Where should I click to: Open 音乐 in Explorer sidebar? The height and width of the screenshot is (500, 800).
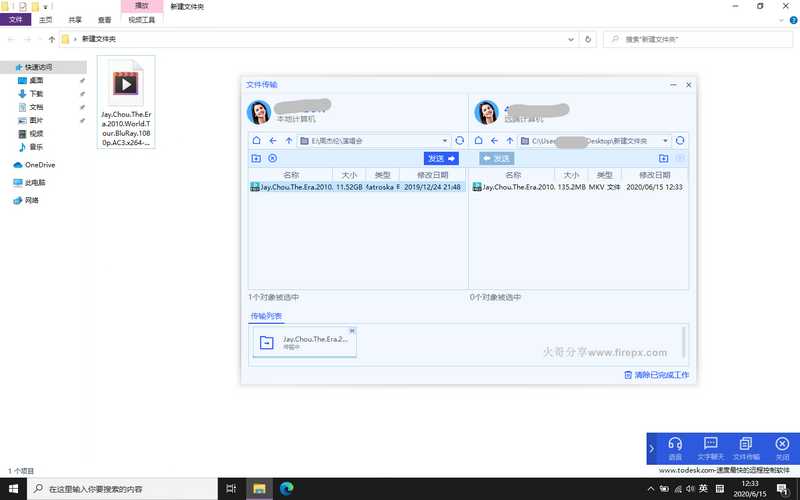tap(36, 147)
